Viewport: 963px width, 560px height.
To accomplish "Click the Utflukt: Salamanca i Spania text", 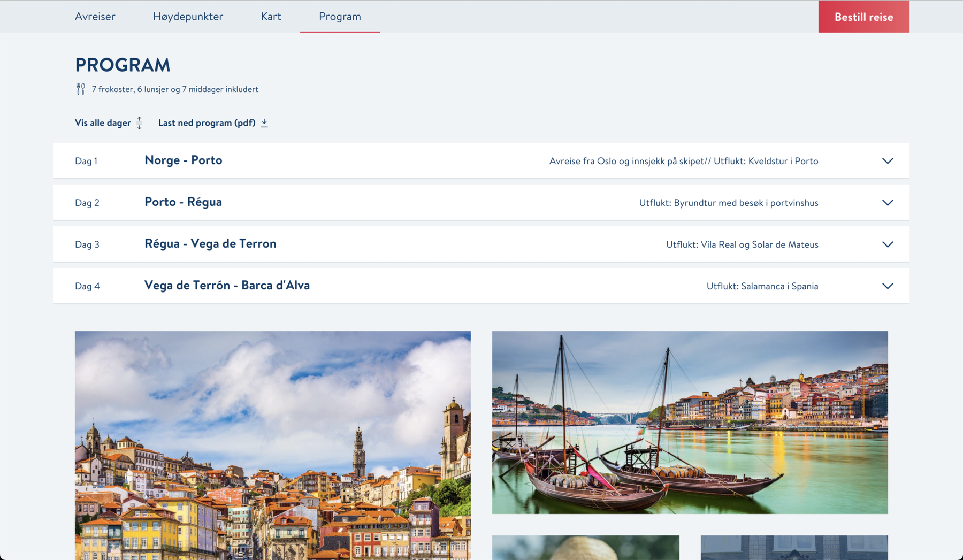I will tap(762, 286).
